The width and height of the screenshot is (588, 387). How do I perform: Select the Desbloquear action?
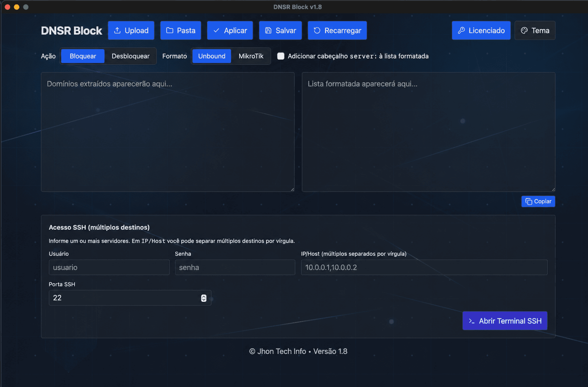[130, 56]
